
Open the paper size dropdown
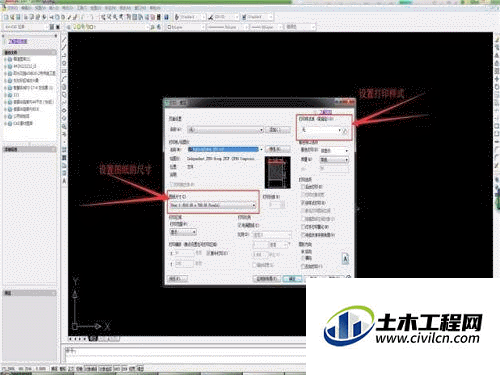point(213,205)
